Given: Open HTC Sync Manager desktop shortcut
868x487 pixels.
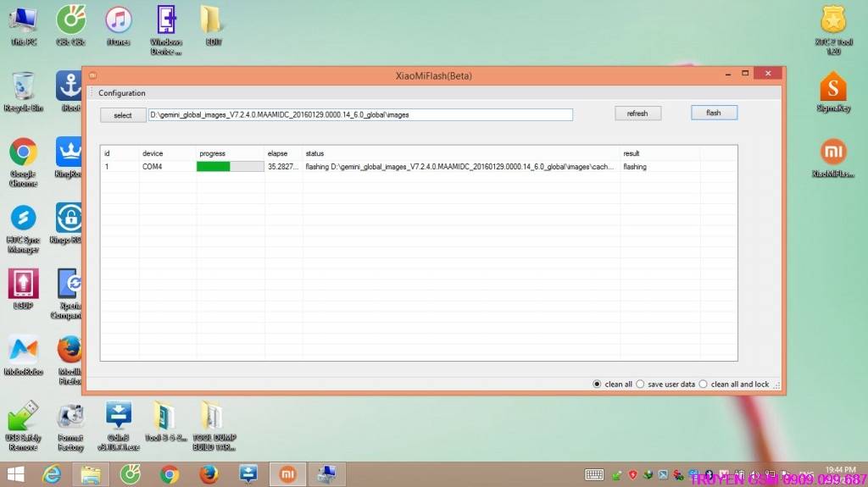Looking at the screenshot, I should 23,229.
